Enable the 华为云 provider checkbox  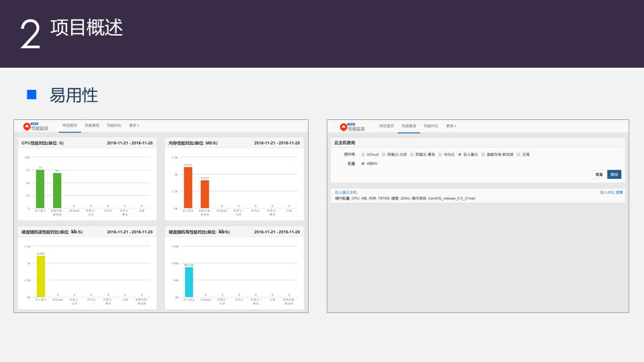click(x=440, y=155)
